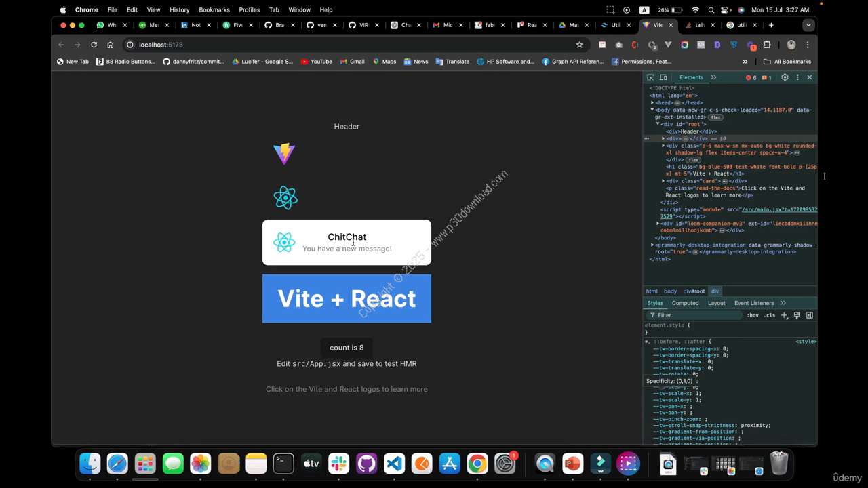
Task: Open Slack from the Dock
Action: [338, 464]
